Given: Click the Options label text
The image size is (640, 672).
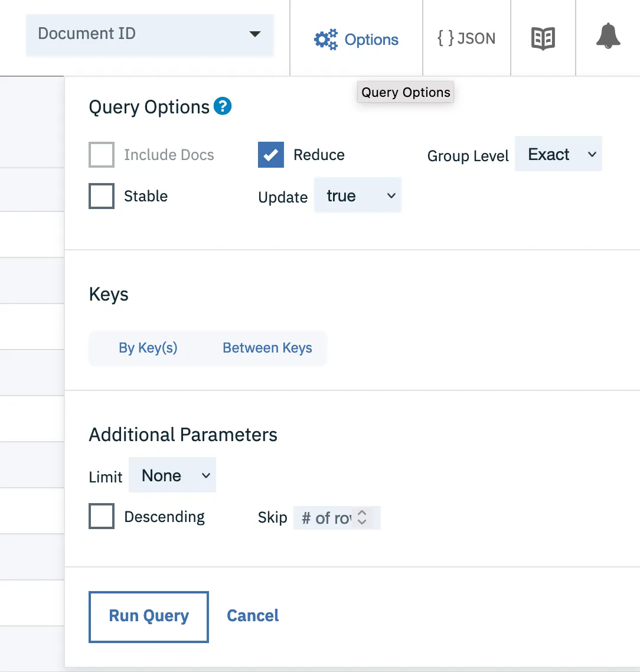Looking at the screenshot, I should tap(371, 40).
